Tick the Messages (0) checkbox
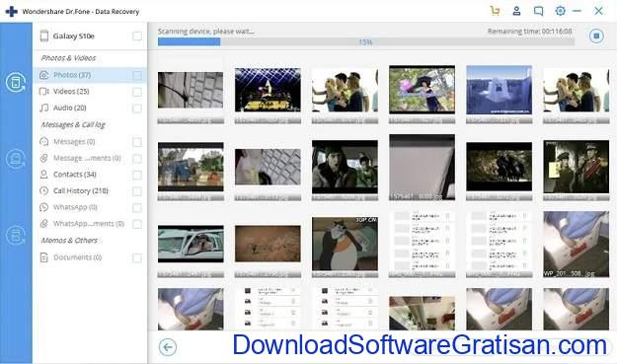 tap(137, 142)
